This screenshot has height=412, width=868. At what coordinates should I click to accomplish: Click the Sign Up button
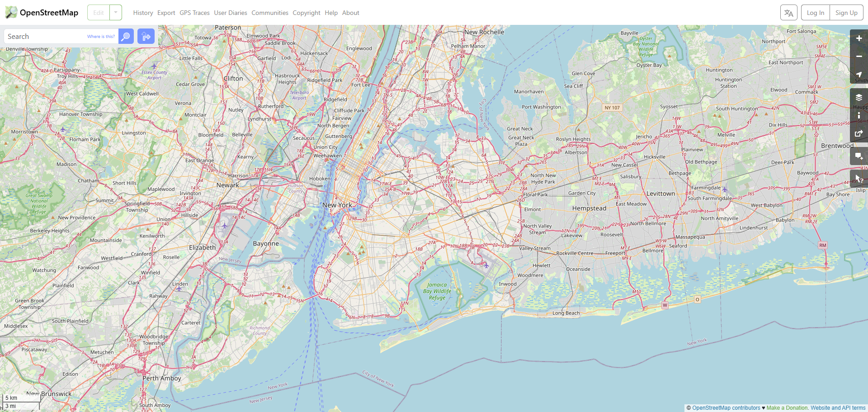pos(846,13)
